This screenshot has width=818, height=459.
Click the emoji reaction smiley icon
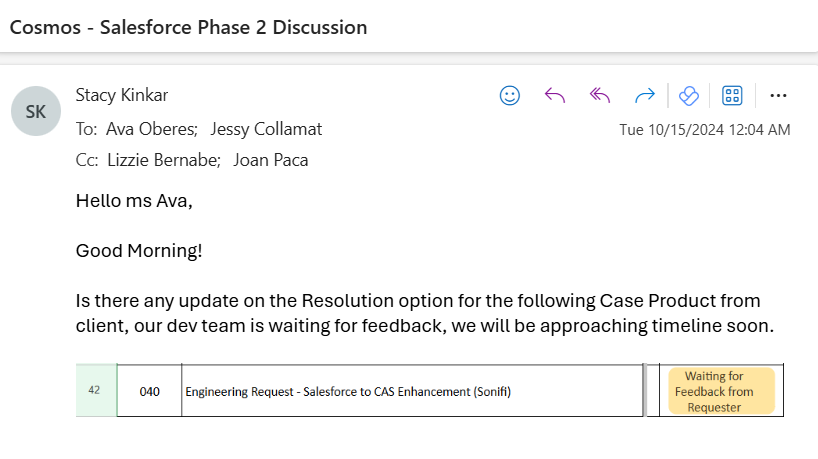510,96
